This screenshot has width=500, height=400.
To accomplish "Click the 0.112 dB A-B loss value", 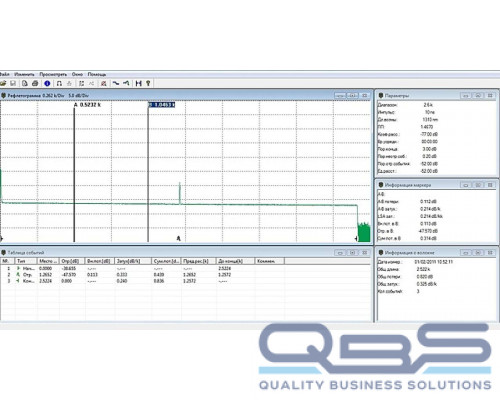I will coord(428,201).
